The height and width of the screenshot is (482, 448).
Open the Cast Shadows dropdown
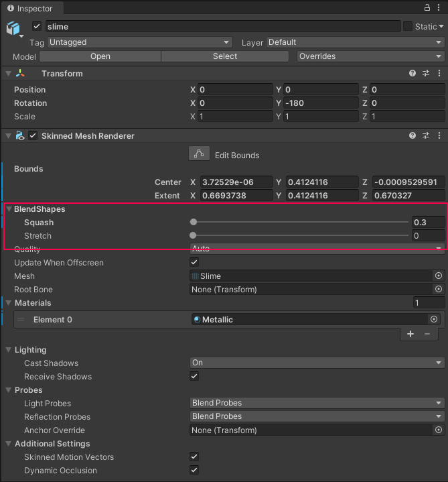tap(317, 363)
